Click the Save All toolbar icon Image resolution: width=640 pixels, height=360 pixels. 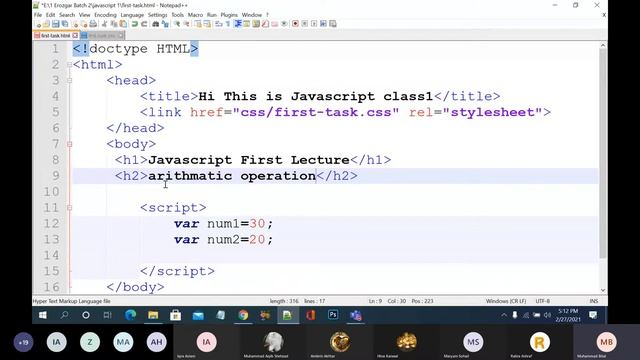pyautogui.click(x=65, y=24)
